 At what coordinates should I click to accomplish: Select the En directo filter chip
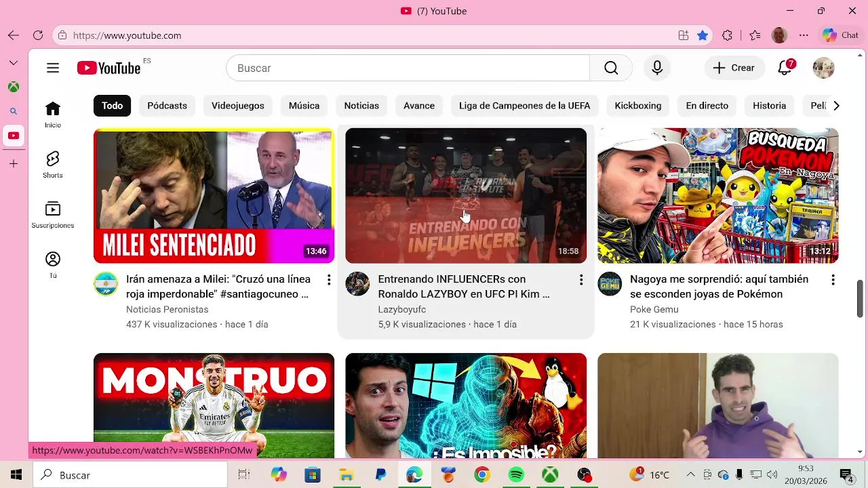coord(707,106)
